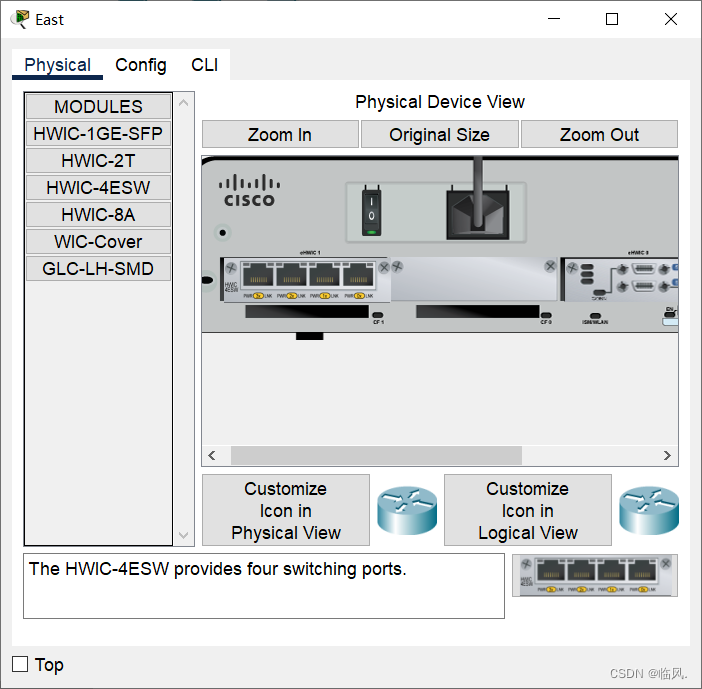Click the Zoom In button
The width and height of the screenshot is (702, 689).
[x=280, y=134]
